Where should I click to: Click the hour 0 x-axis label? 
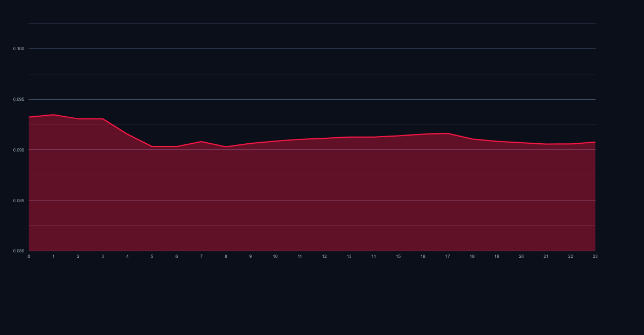click(29, 256)
